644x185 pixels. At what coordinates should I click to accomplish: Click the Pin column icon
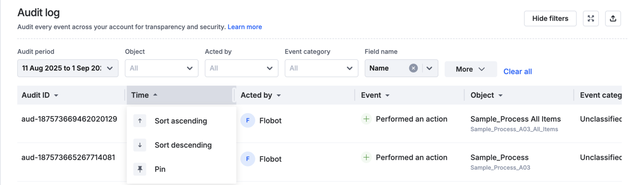pyautogui.click(x=140, y=169)
